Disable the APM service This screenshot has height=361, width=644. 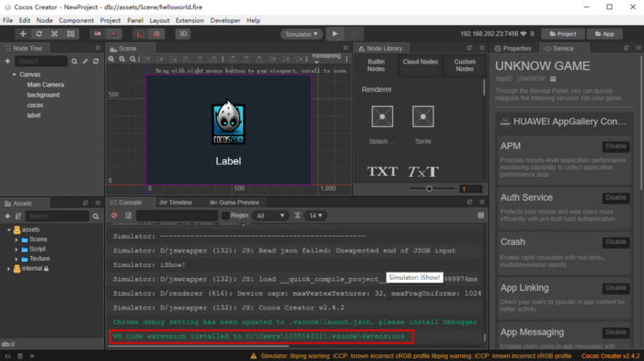click(x=615, y=146)
